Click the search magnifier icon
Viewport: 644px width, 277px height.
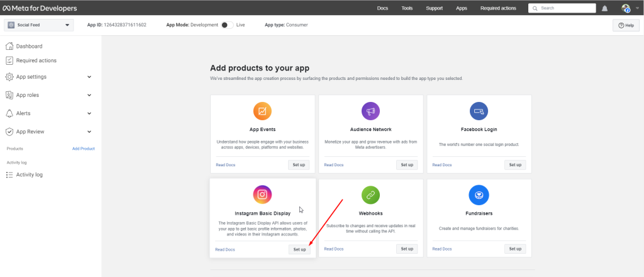(535, 8)
